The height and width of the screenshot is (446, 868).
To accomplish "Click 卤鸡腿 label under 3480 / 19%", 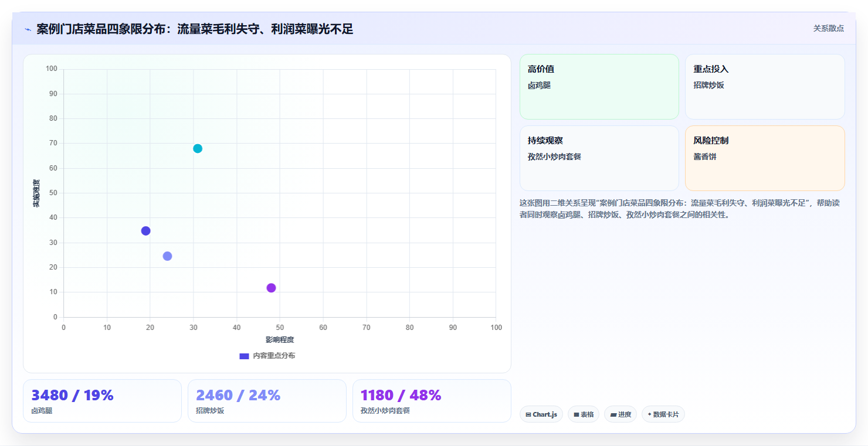I will pyautogui.click(x=42, y=411).
